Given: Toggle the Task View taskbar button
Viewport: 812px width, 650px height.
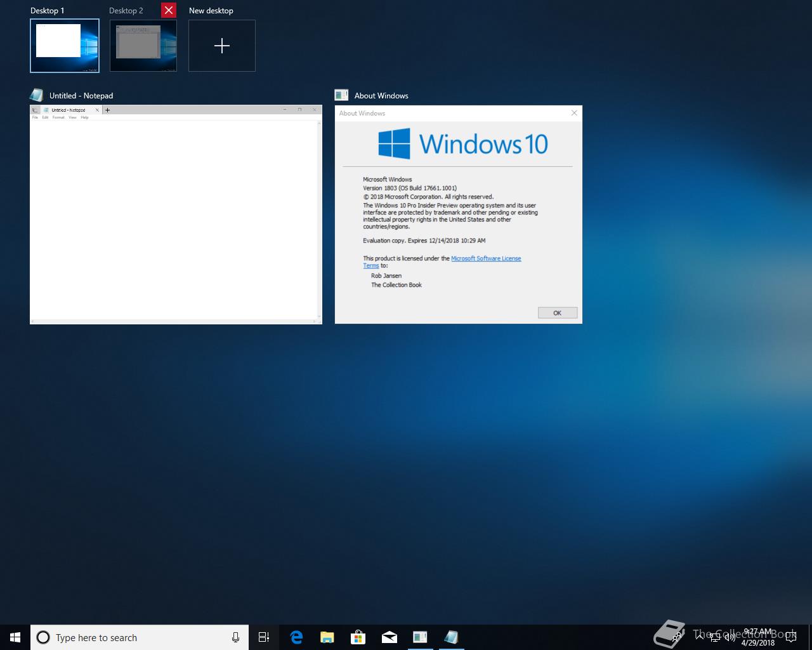Looking at the screenshot, I should [x=264, y=637].
